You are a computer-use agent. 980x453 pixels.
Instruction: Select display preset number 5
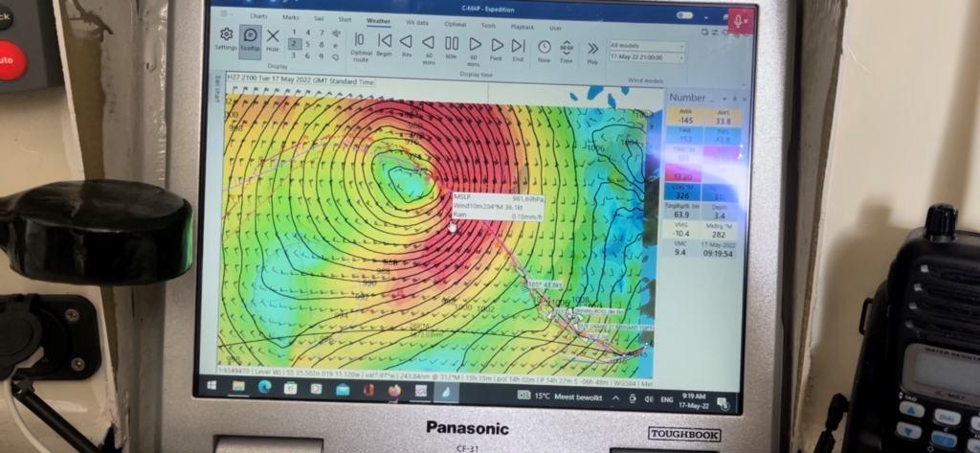tap(308, 44)
